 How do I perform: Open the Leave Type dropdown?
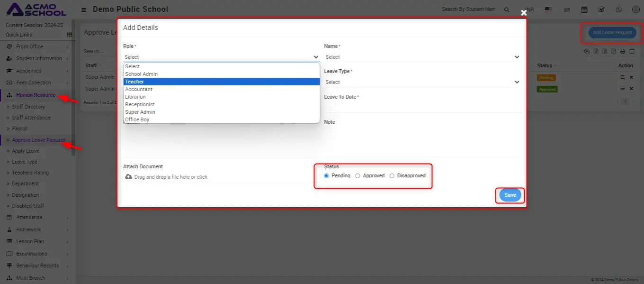(421, 82)
